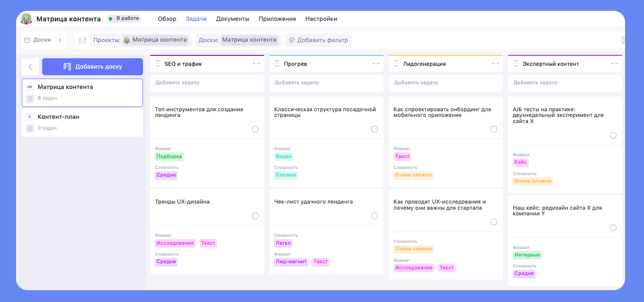Click the Доски board icon in breadcrumb
This screenshot has height=302, width=644.
(27, 40)
